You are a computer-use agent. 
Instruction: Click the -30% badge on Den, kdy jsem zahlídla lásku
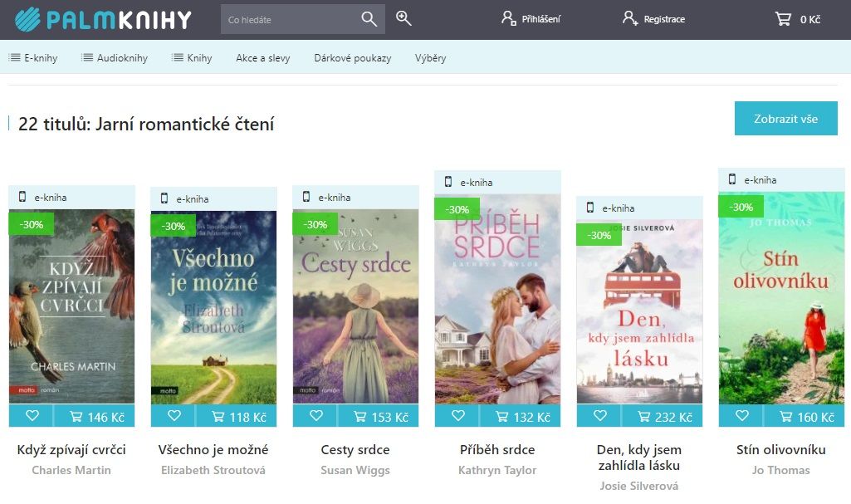pos(599,235)
